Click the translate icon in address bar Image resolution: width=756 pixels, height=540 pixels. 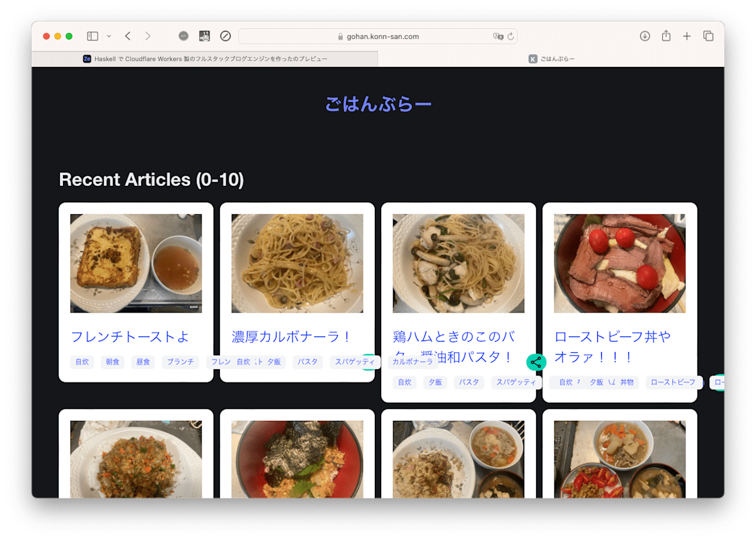[498, 37]
